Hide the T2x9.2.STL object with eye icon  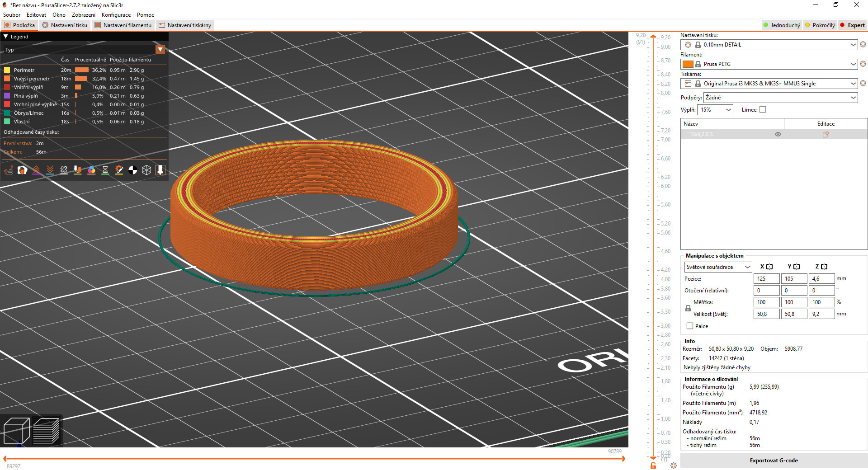click(x=778, y=134)
